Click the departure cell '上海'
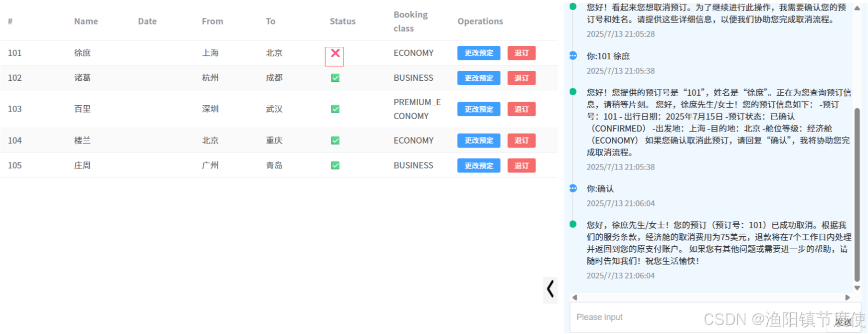The image size is (868, 334). coord(210,53)
